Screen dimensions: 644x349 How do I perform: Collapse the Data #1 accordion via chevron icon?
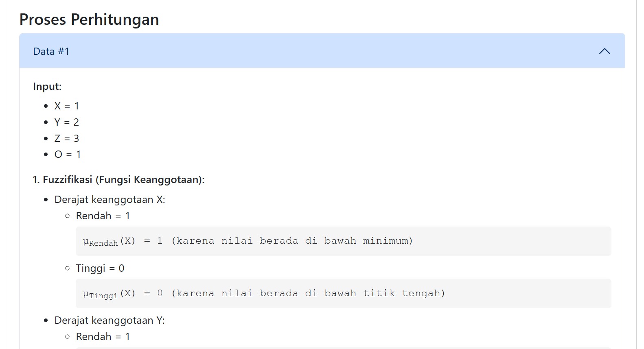point(605,51)
